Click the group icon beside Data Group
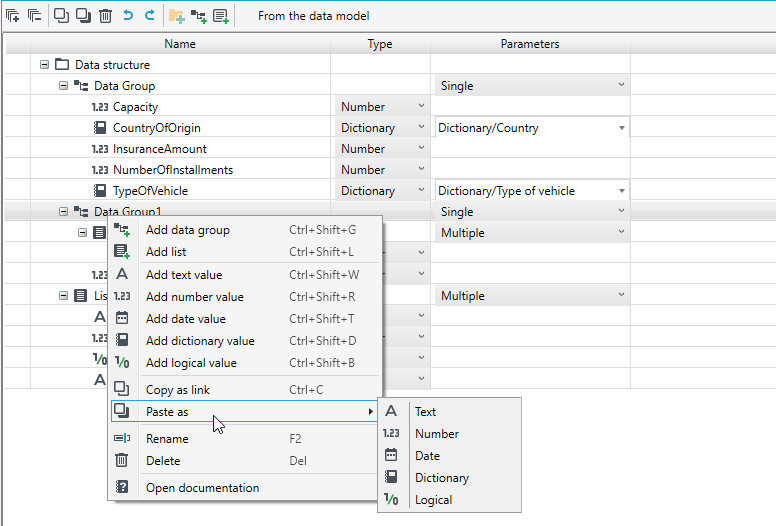The image size is (776, 526). (x=81, y=86)
